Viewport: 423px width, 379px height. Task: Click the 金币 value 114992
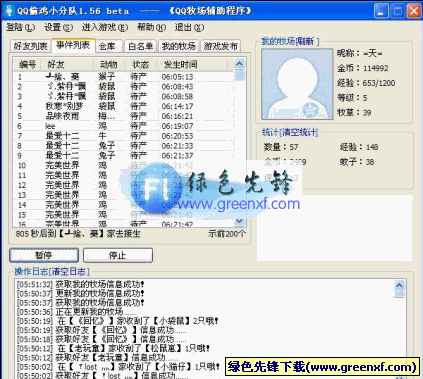coord(376,68)
